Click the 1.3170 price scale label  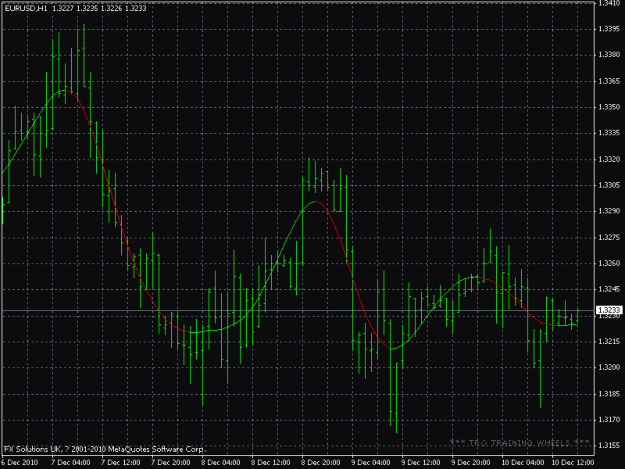(609, 419)
